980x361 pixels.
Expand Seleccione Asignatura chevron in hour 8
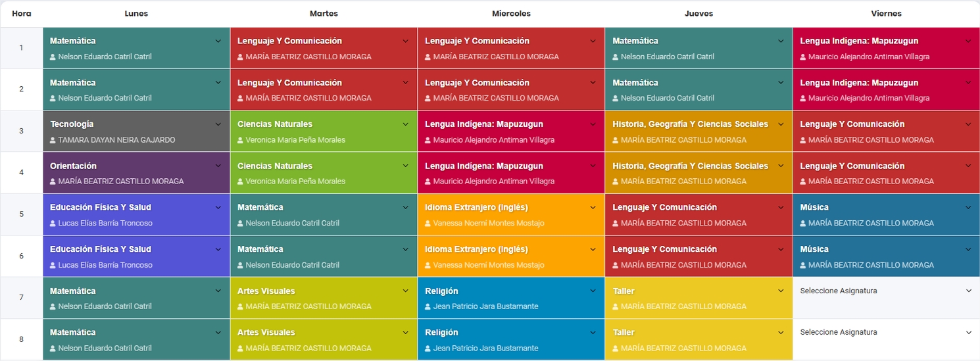pyautogui.click(x=968, y=332)
